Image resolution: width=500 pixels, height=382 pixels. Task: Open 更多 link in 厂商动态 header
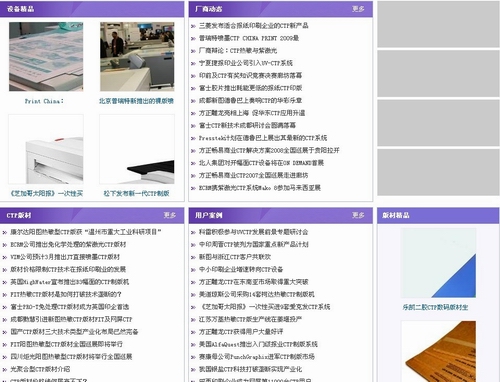pyautogui.click(x=358, y=9)
